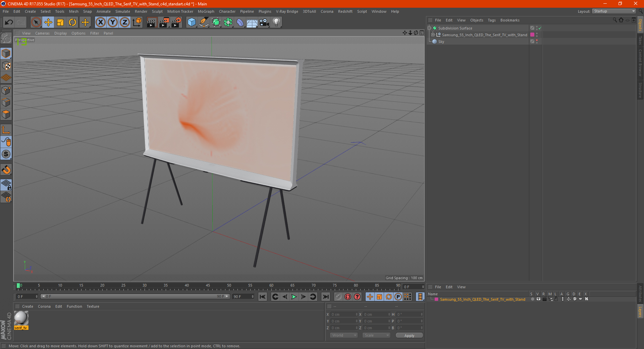The image size is (644, 349).
Task: Switch to Points mode
Action: (6, 90)
